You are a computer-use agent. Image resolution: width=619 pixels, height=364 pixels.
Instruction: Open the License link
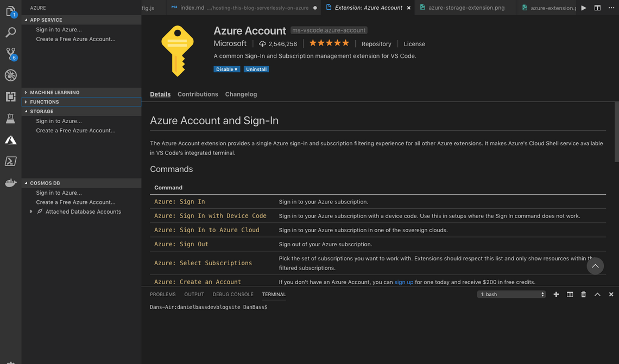pos(414,44)
